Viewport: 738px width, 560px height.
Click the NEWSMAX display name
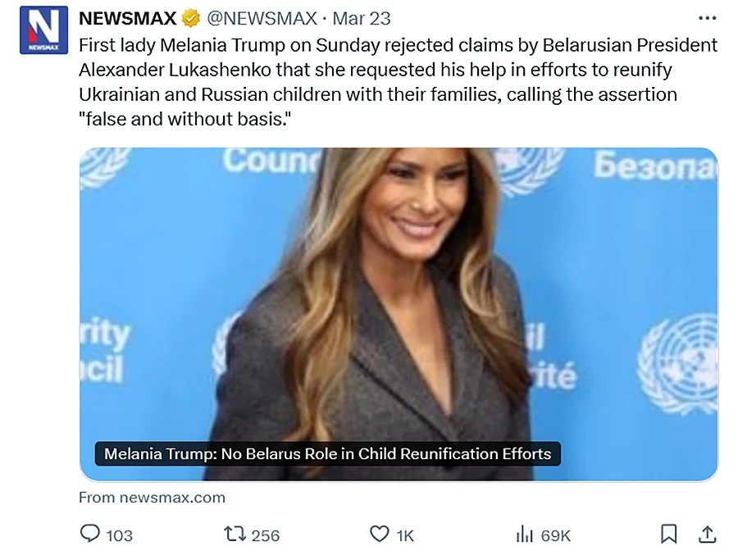coord(127,18)
